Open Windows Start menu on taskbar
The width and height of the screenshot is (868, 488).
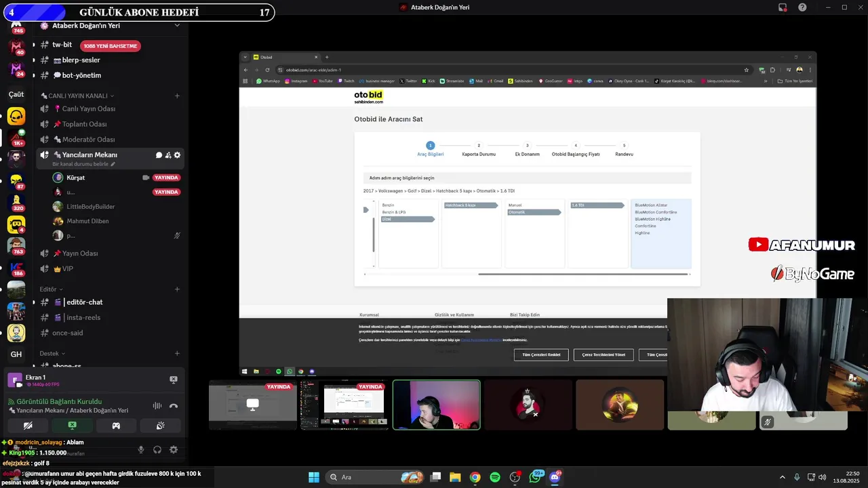tap(314, 477)
